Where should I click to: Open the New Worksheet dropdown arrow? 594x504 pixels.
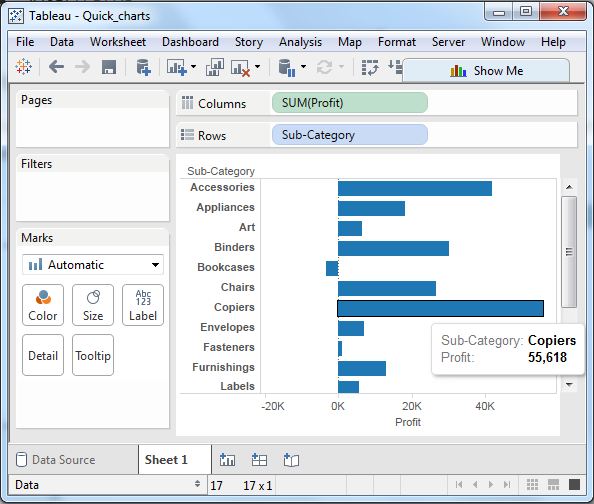coord(193,67)
